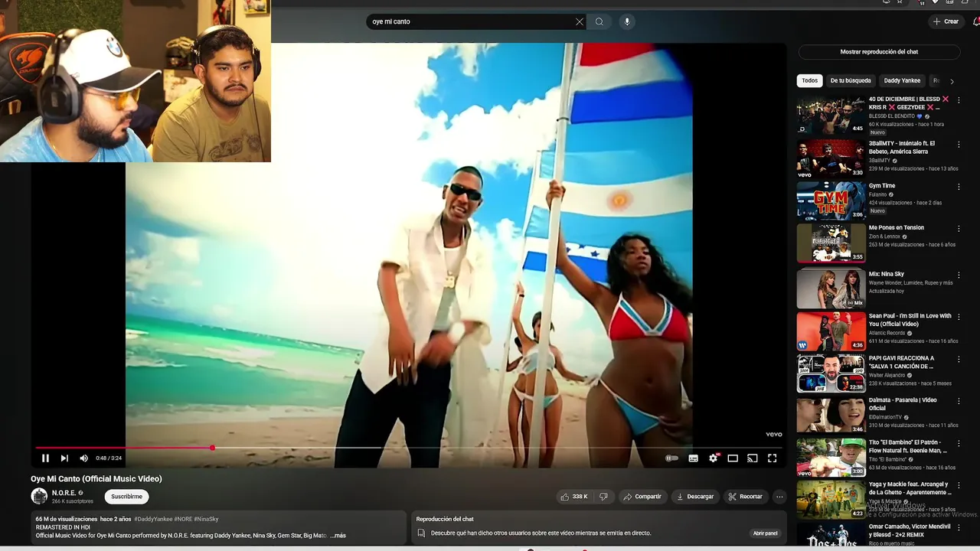980x551 pixels.
Task: Open the 'Mix: Nina Sky' playlist
Action: (x=831, y=289)
